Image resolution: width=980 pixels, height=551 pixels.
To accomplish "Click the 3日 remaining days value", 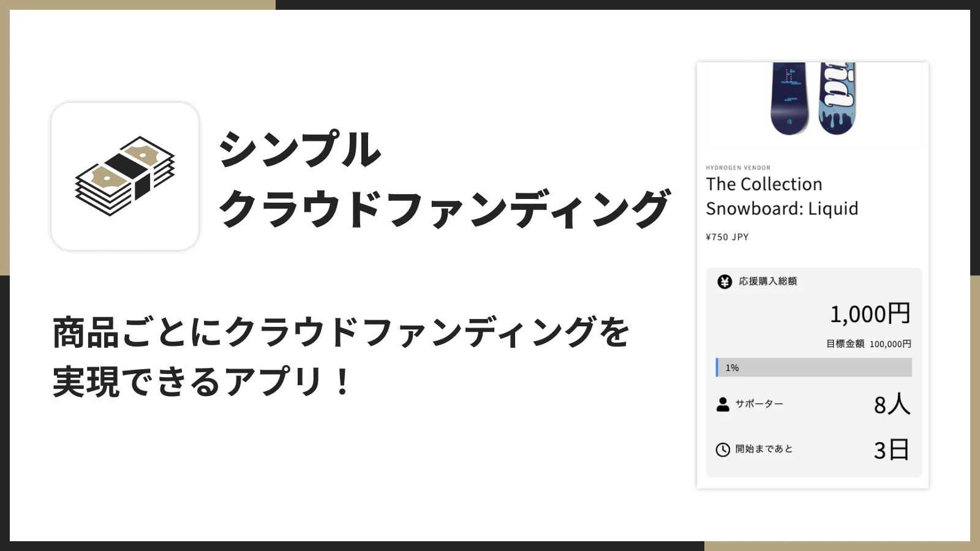I will (x=891, y=450).
